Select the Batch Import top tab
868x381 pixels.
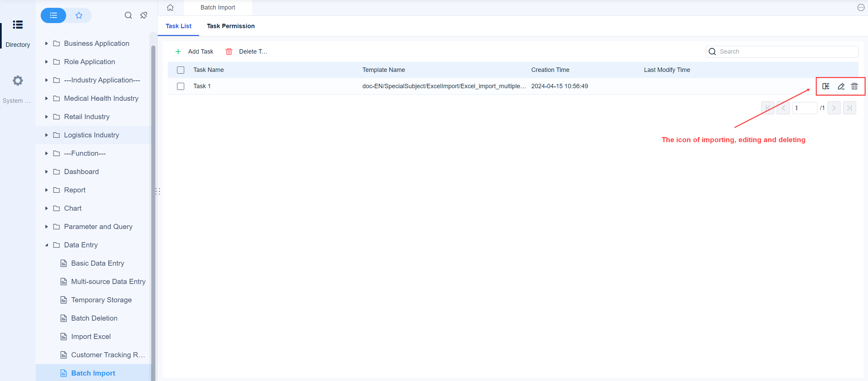coord(218,7)
